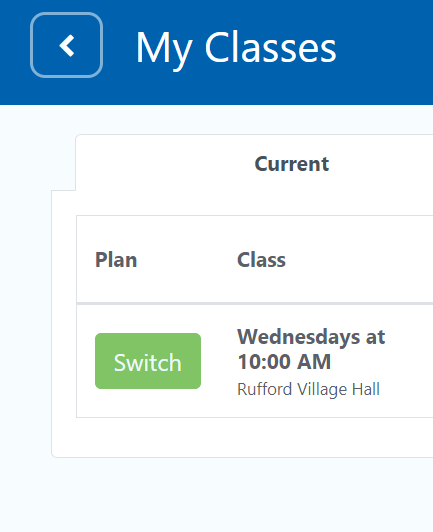Image resolution: width=433 pixels, height=532 pixels.
Task: Click the blue header bar beside My Classes
Action: coord(383,51)
